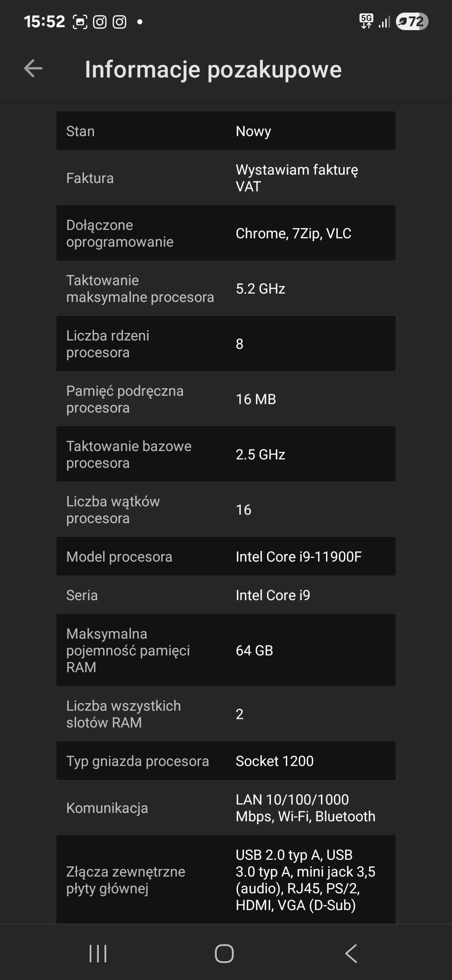452x980 pixels.
Task: Tap the home navigation button
Action: (224, 954)
